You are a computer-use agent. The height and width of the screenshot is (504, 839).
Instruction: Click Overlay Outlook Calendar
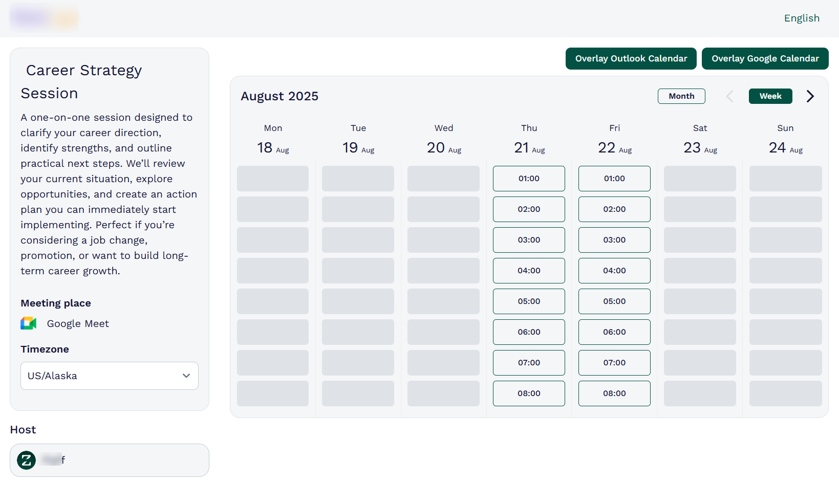[631, 58]
